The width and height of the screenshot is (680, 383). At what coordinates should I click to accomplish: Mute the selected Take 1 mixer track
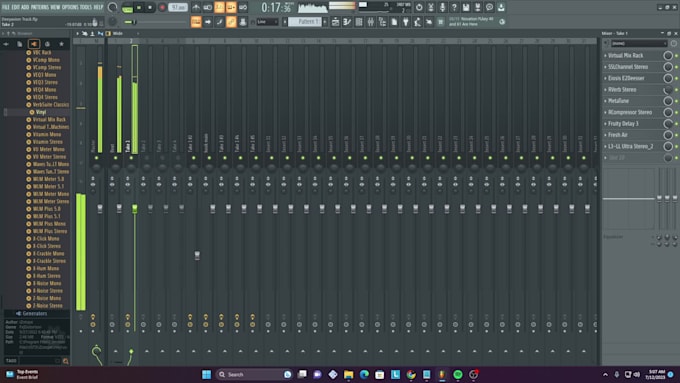click(131, 158)
